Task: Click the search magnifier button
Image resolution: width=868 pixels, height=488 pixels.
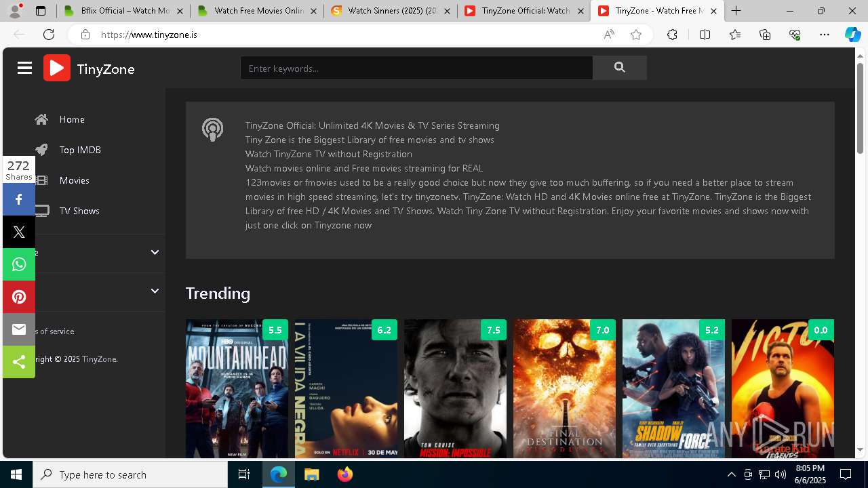Action: [x=619, y=68]
